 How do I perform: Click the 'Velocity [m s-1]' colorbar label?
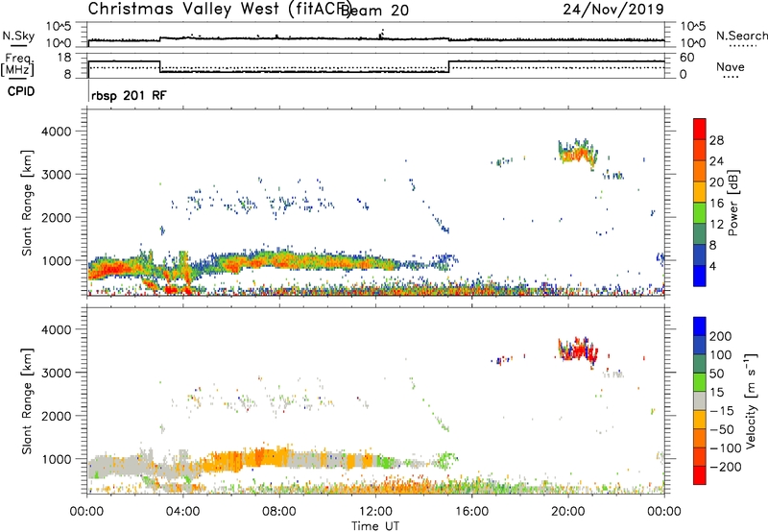tap(751, 400)
